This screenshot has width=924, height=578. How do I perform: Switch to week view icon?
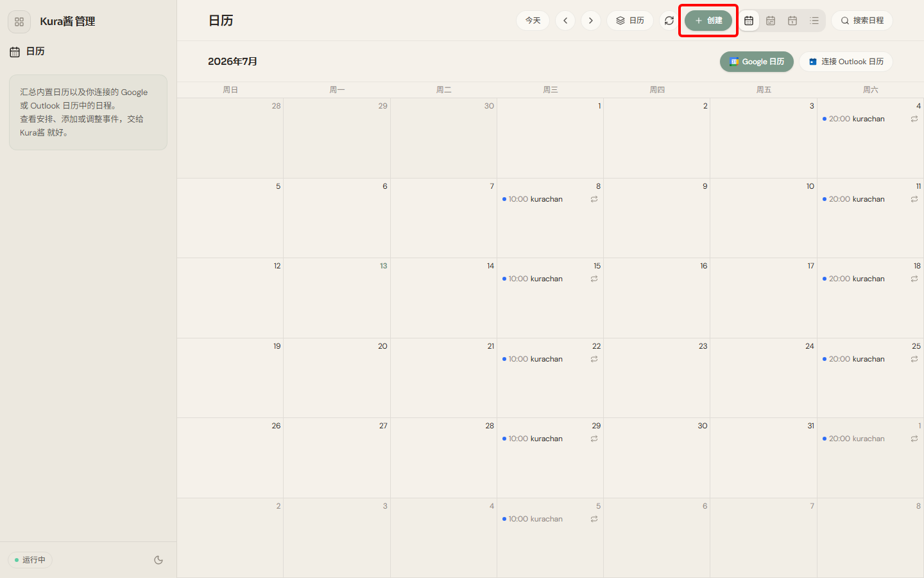coord(771,21)
